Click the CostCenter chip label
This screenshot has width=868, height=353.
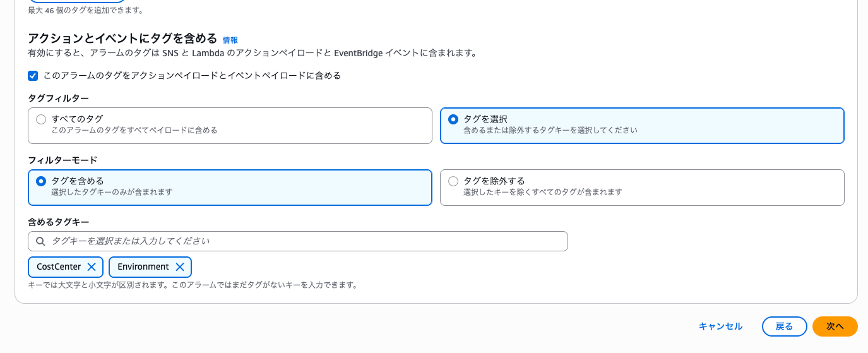(59, 267)
